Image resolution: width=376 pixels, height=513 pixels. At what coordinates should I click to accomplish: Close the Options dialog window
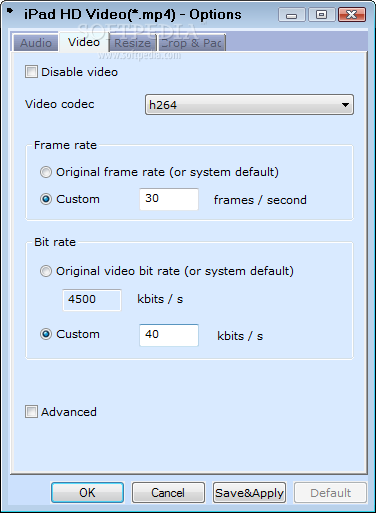[x=352, y=15]
